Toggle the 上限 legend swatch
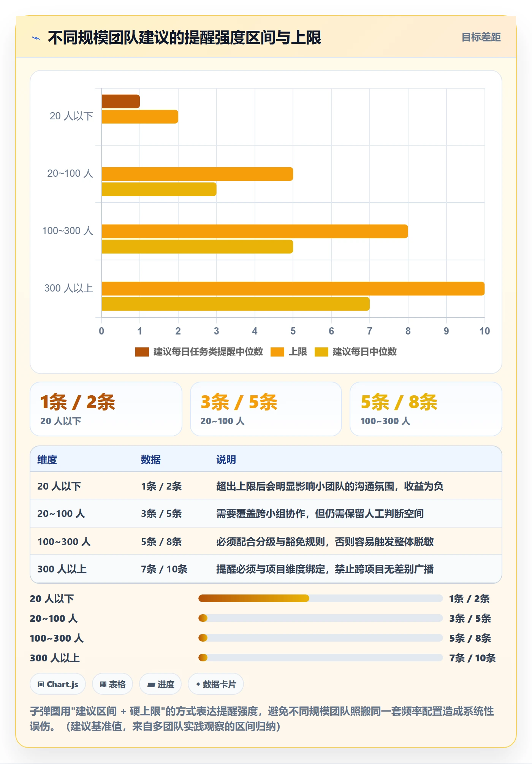 [277, 352]
